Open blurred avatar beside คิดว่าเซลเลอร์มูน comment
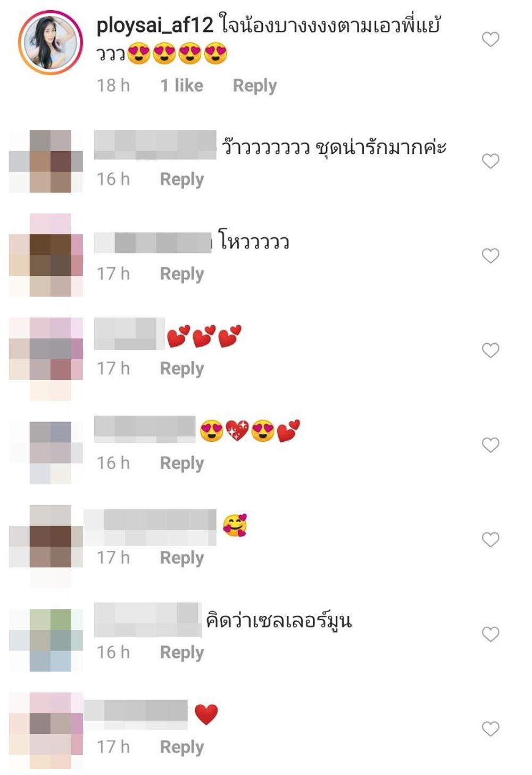The image size is (532, 775). 46,640
